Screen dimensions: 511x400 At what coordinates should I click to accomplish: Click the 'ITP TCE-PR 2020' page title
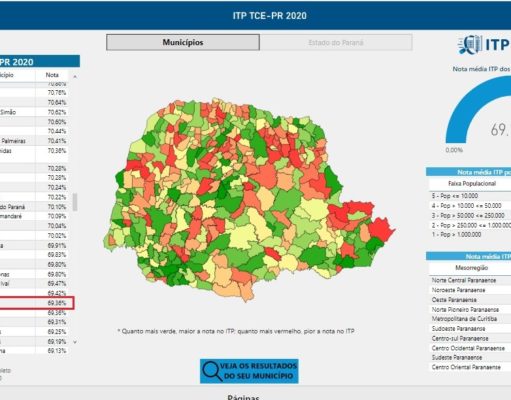tap(270, 16)
